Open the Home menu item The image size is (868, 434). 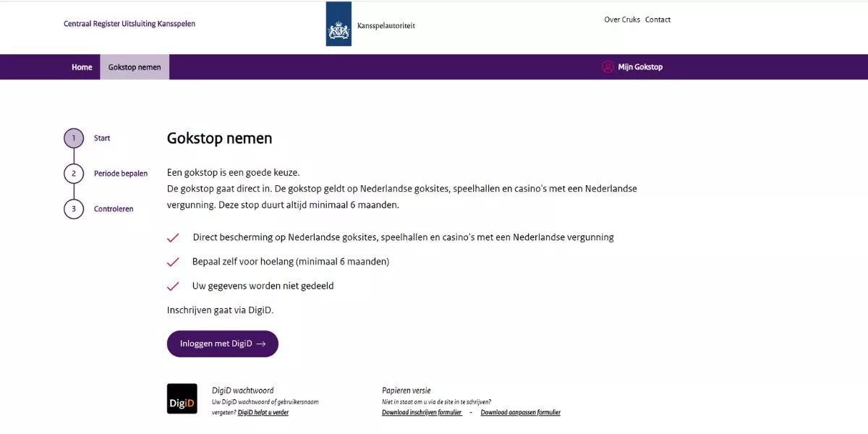[x=82, y=67]
